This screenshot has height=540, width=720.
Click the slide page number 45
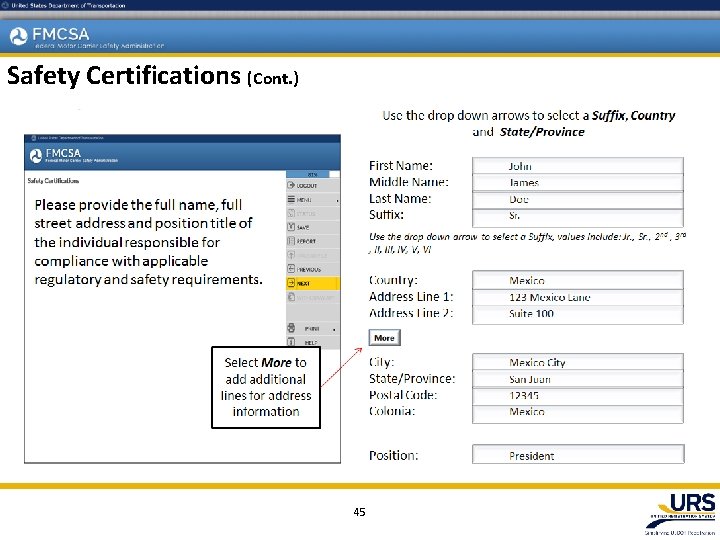[360, 512]
